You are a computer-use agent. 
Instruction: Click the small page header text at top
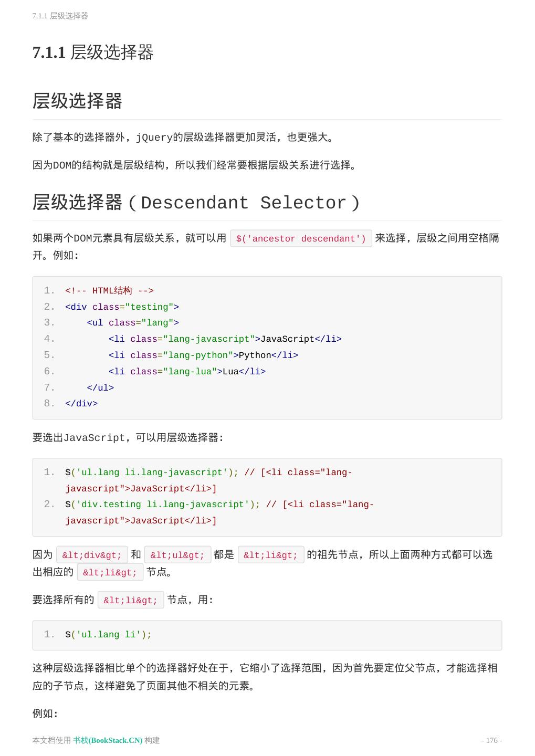[x=60, y=16]
